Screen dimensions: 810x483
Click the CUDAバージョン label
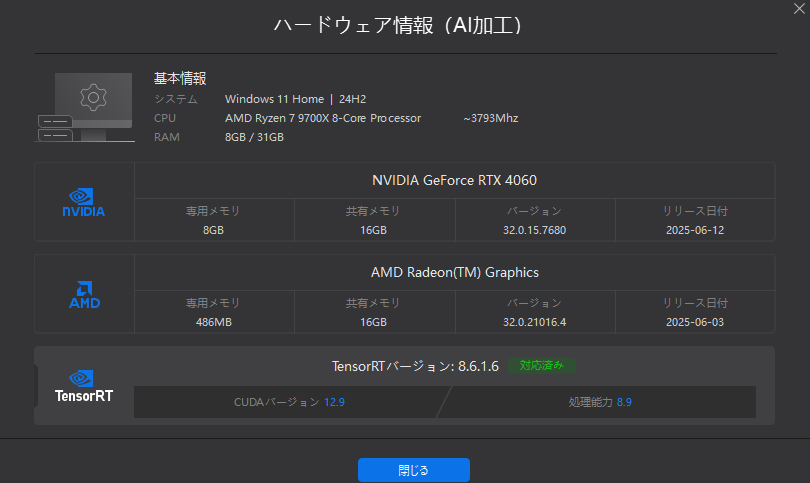[x=277, y=402]
